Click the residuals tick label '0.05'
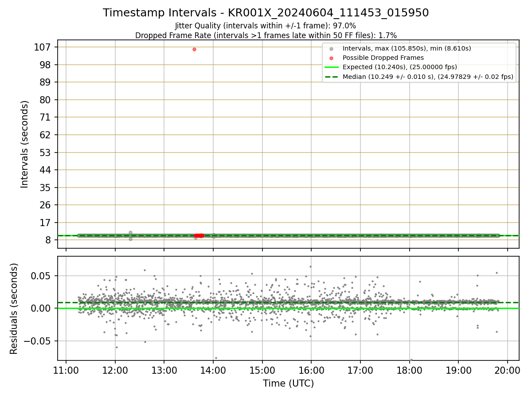The image size is (532, 399). tap(41, 276)
